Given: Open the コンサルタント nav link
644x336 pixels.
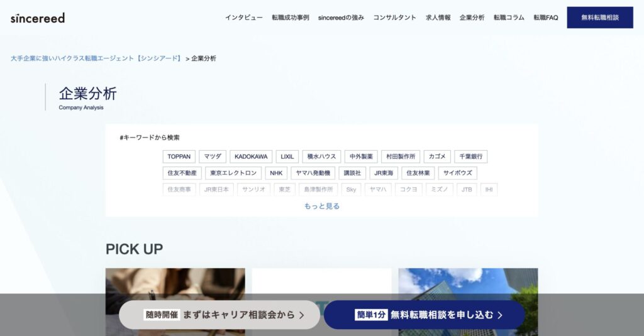Looking at the screenshot, I should click(x=394, y=18).
